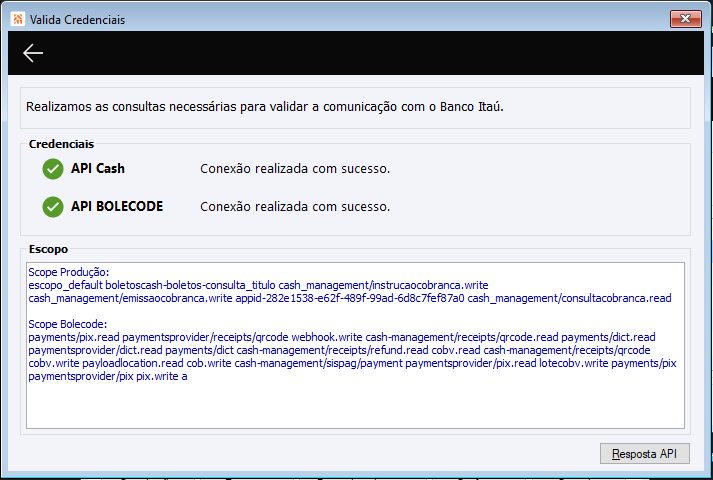713x480 pixels.
Task: Click the payloadlocation.read scope entry
Action: tap(133, 363)
